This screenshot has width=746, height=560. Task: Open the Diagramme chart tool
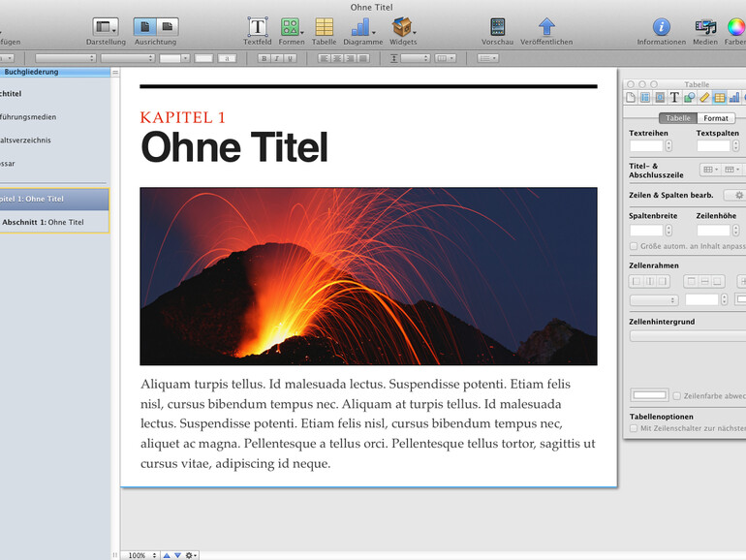(x=361, y=27)
